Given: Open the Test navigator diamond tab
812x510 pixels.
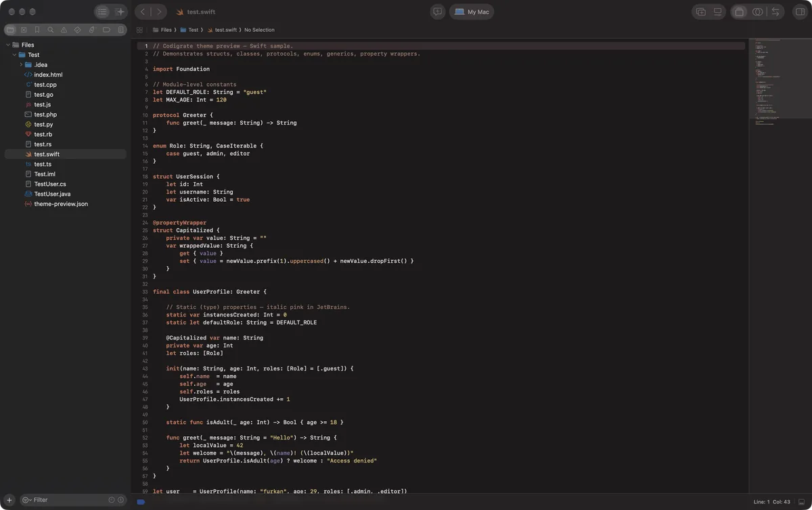Looking at the screenshot, I should coord(78,30).
